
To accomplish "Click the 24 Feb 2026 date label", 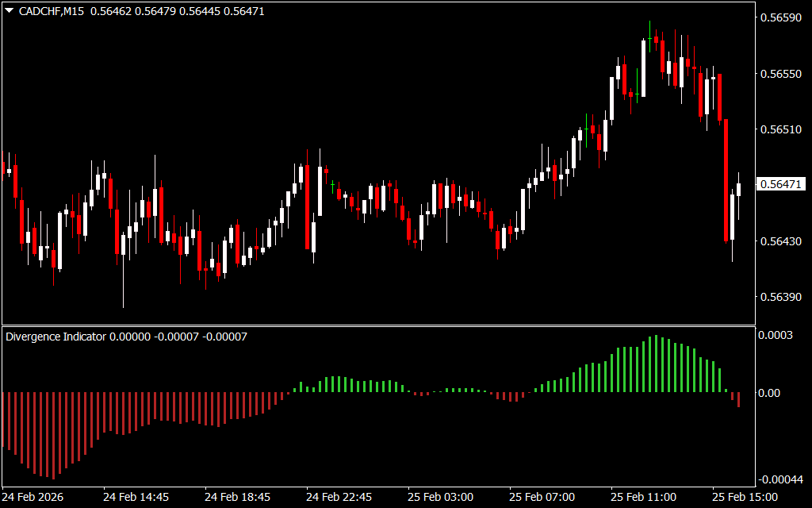I will [x=33, y=497].
